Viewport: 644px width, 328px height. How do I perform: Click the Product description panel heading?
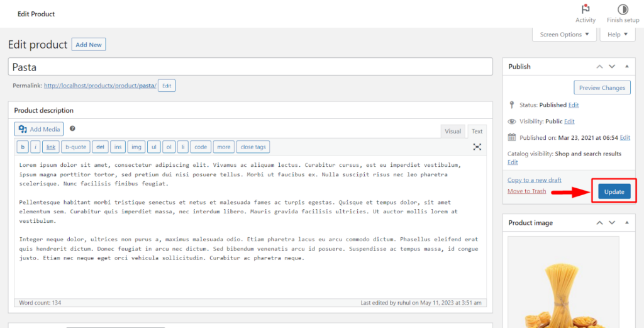click(x=43, y=110)
